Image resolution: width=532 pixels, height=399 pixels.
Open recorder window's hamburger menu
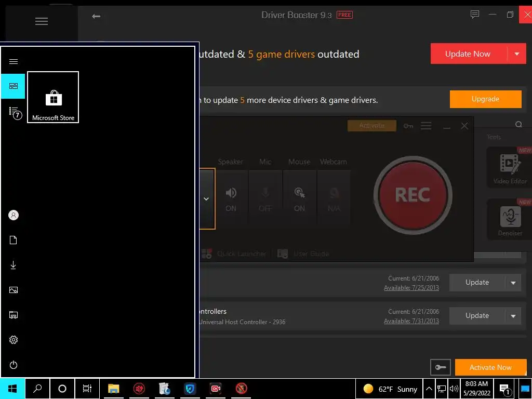(x=426, y=126)
